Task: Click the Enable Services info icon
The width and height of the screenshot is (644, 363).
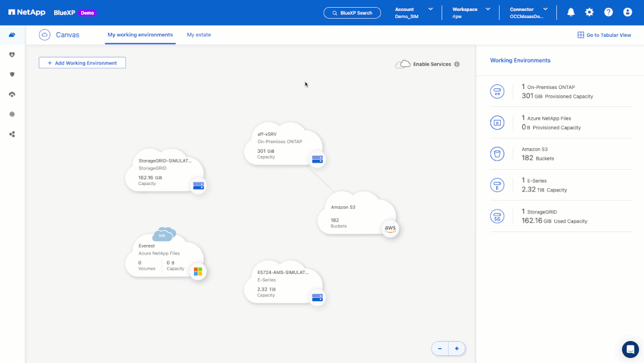Action: (x=456, y=64)
